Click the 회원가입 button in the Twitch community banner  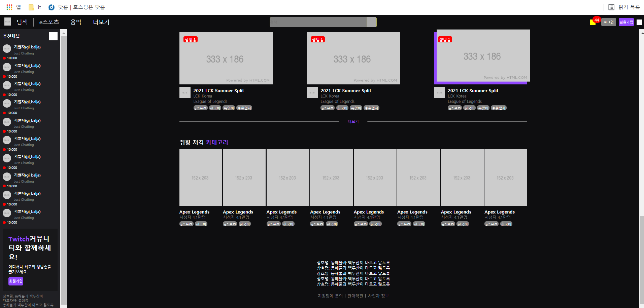[16, 281]
